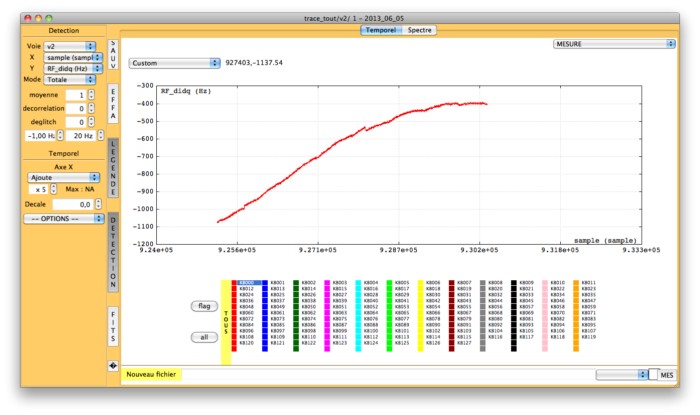This screenshot has width=700, height=415.
Task: Click the Decale 0,0 input field
Action: (73, 204)
